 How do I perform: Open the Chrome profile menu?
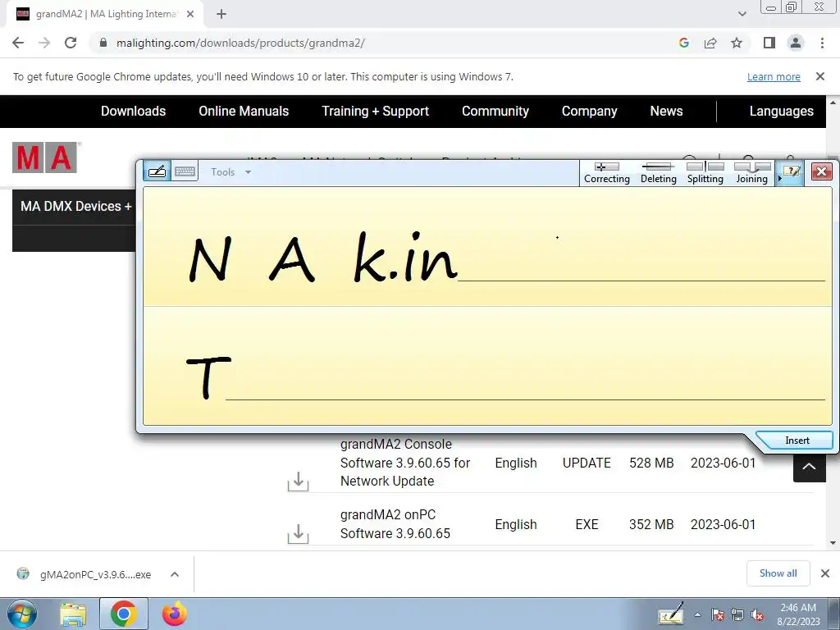point(796,43)
